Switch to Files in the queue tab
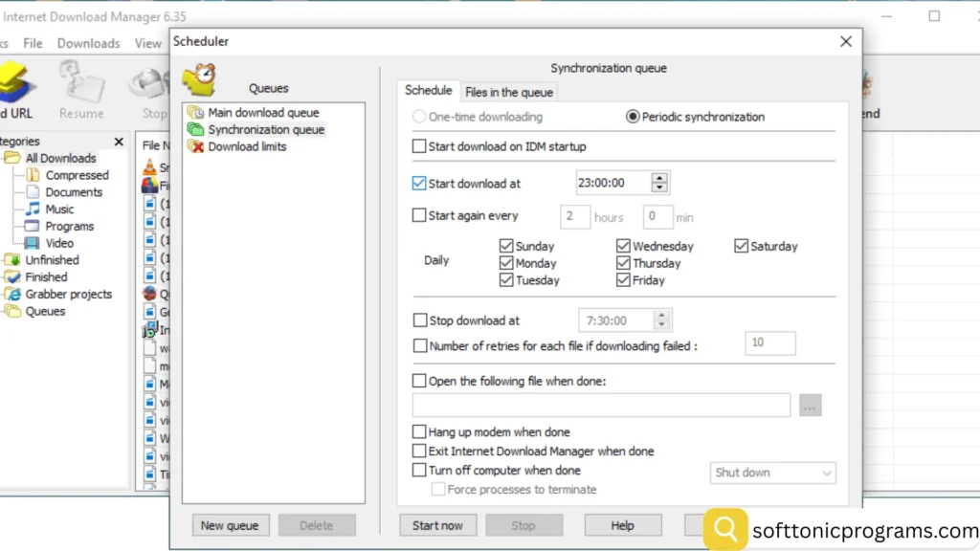This screenshot has height=551, width=980. coord(508,93)
